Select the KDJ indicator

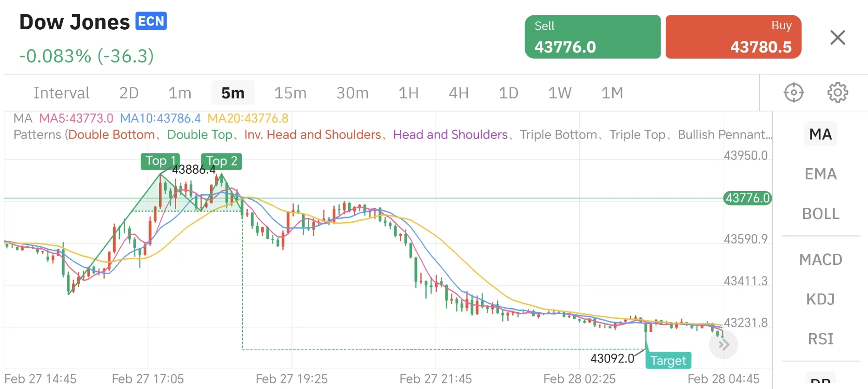coord(821,299)
